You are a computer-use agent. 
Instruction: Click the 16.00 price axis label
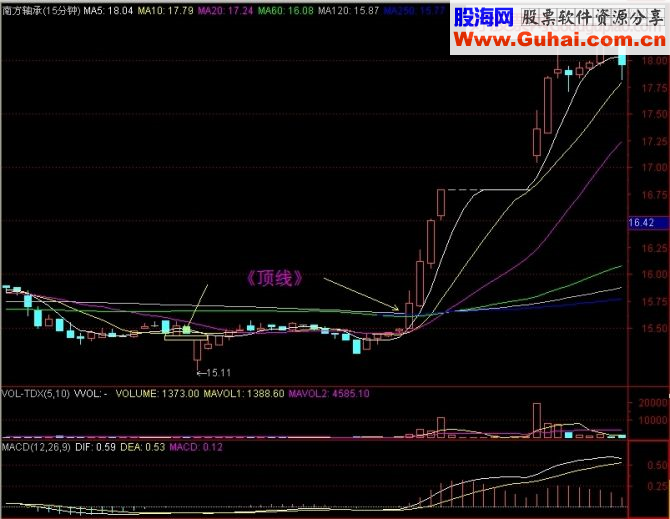pos(654,274)
